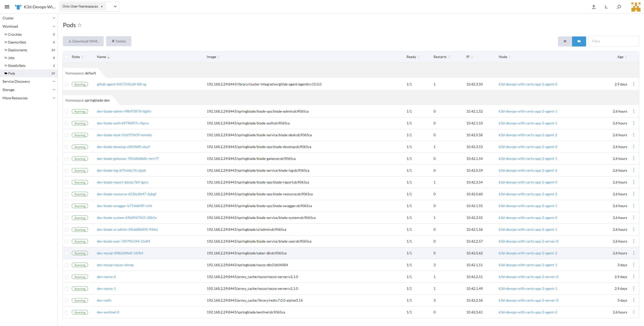Image resolution: width=644 pixels, height=326 pixels.
Task: Click the import YAML upload icon
Action: click(594, 7)
